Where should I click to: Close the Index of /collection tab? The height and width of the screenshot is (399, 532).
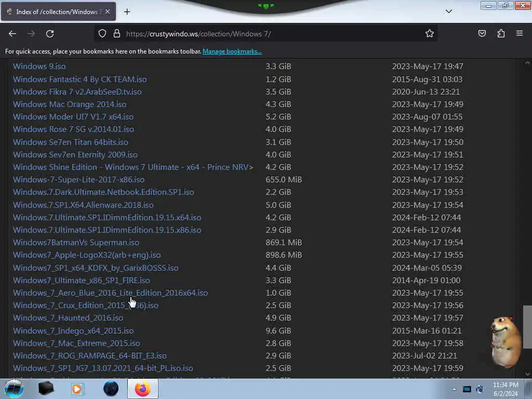[x=108, y=11]
